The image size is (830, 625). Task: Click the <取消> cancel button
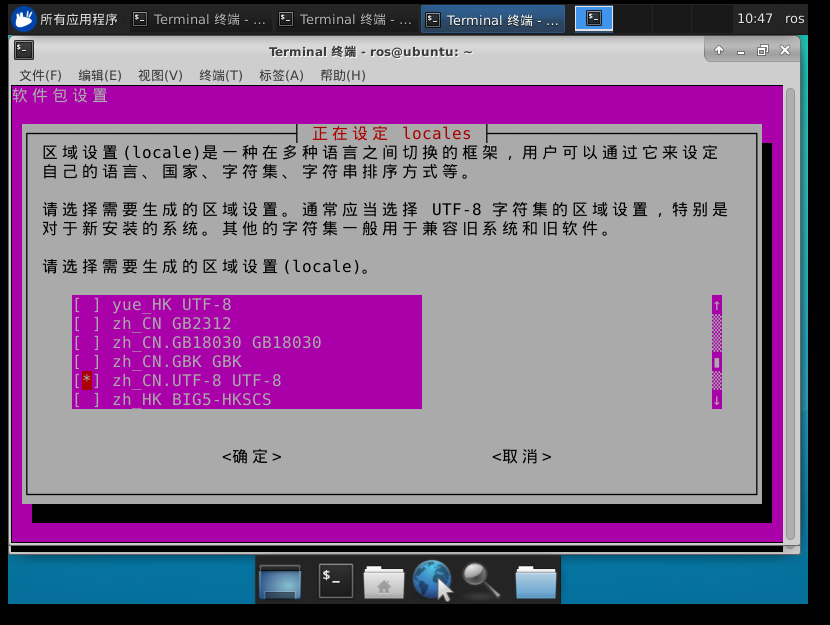(x=521, y=456)
